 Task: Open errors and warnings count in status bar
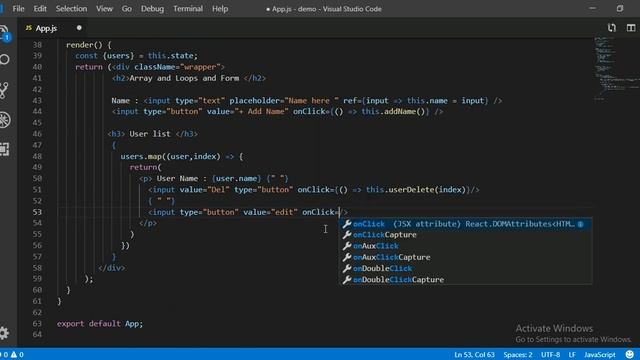(x=12, y=355)
